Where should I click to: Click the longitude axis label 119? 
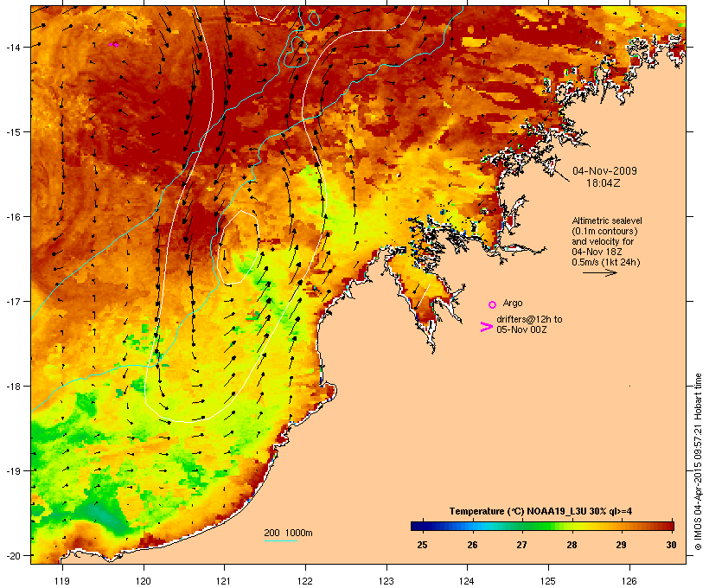[x=62, y=581]
